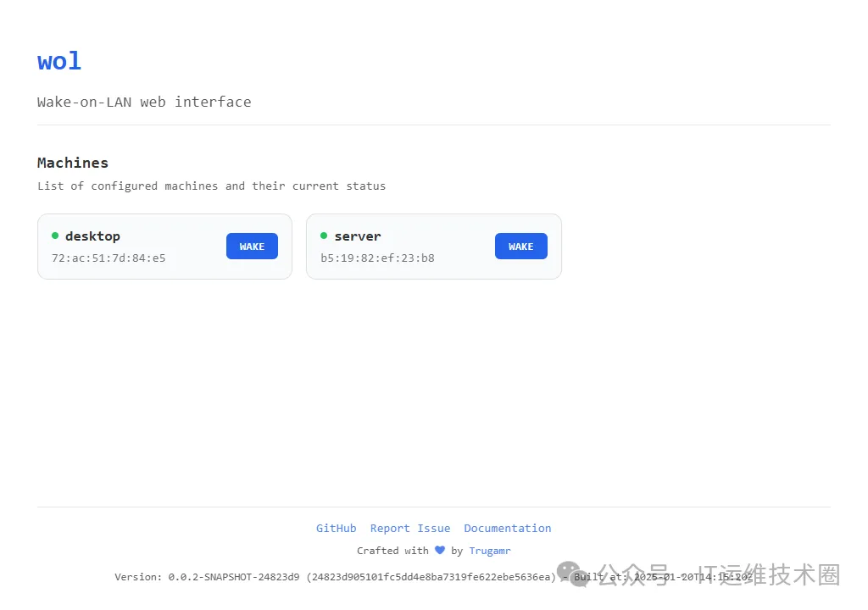Screen dimensions: 868x610
Task: Click the IT运维技术圈 watermark text
Action: click(768, 574)
